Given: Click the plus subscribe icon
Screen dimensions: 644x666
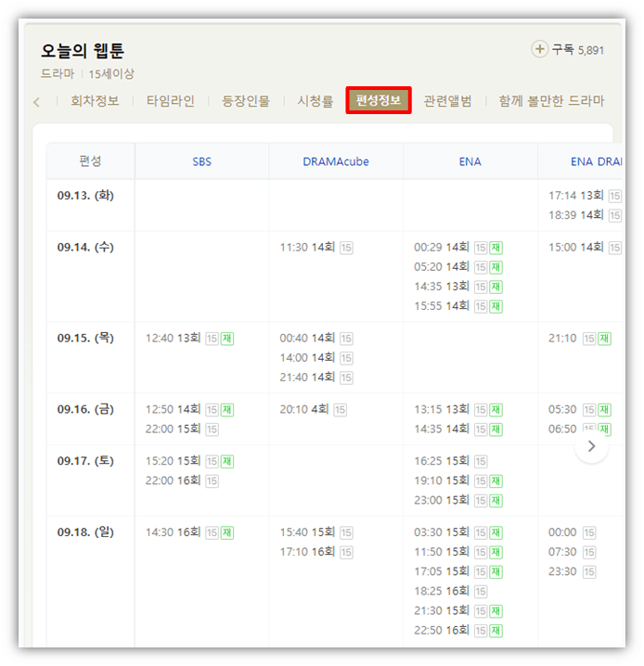Looking at the screenshot, I should [x=539, y=49].
